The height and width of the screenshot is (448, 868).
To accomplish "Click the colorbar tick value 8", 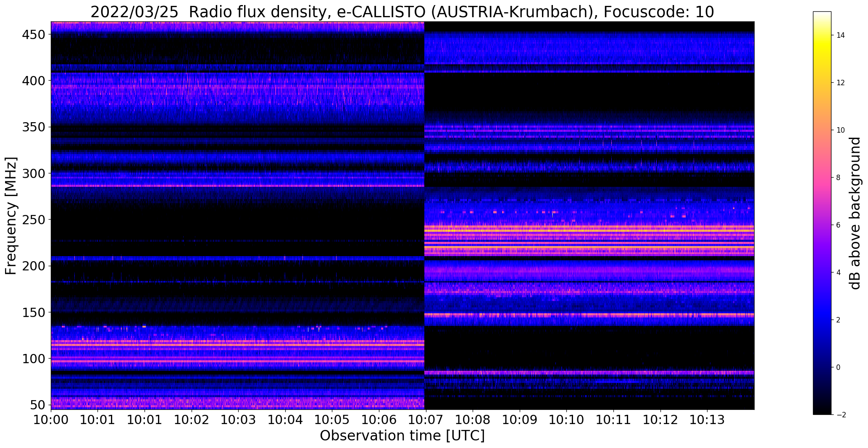I will point(838,178).
